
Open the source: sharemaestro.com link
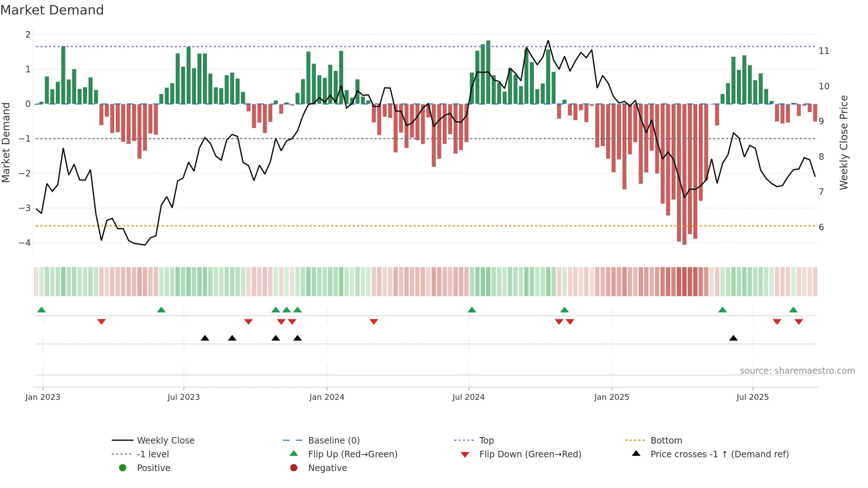point(797,371)
